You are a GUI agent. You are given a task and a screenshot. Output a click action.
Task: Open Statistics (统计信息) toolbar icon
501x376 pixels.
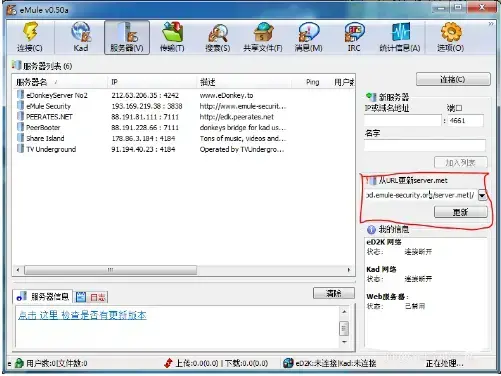point(400,37)
